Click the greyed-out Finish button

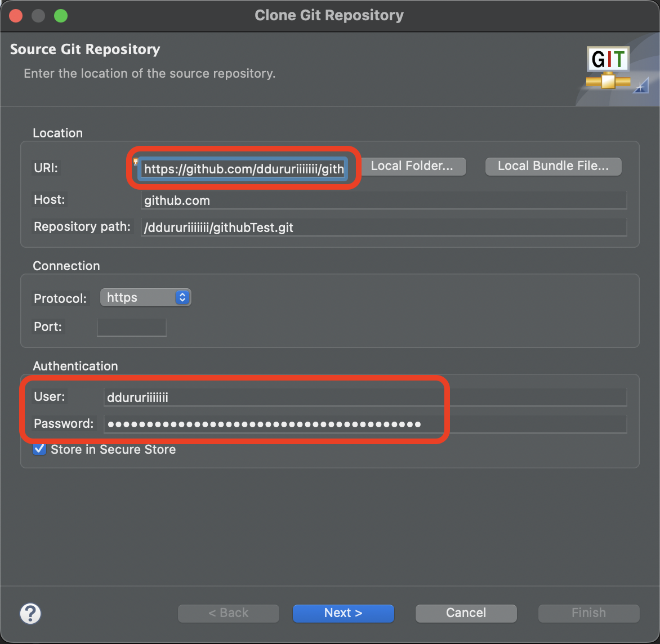pos(589,613)
